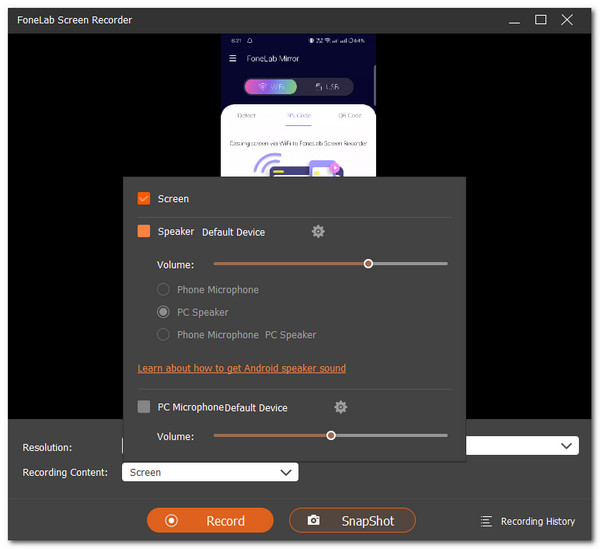Open the PIN Code tab
600x549 pixels.
pos(299,116)
